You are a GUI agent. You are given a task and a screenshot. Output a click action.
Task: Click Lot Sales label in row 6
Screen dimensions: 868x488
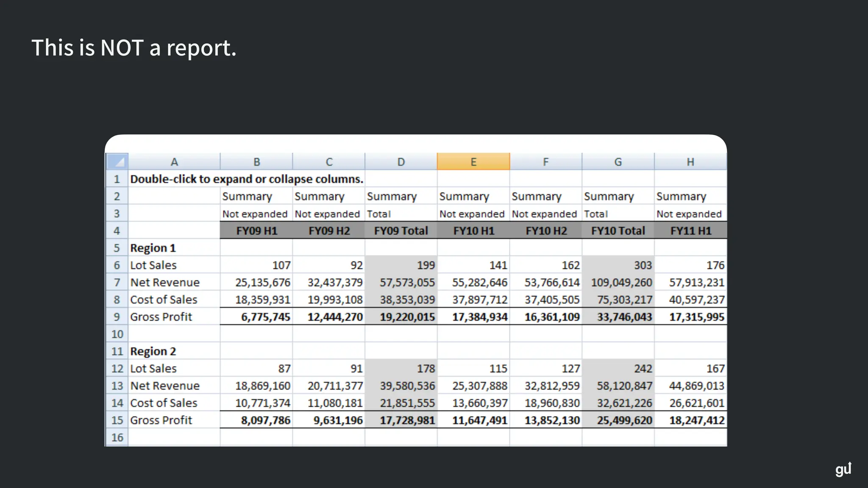coord(174,265)
